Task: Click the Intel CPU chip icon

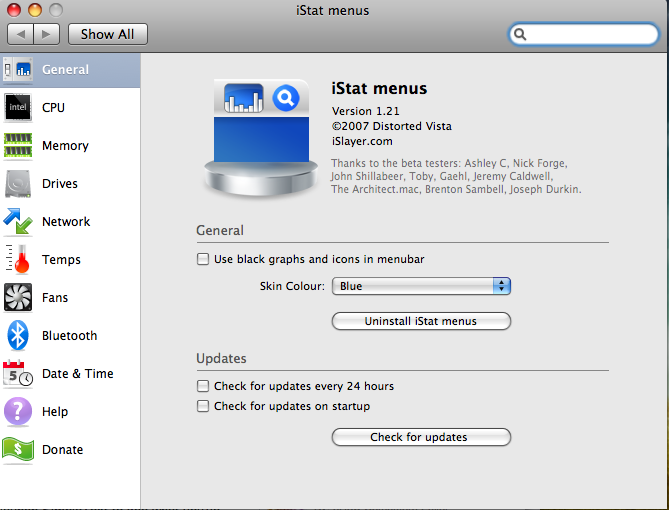Action: [17, 107]
